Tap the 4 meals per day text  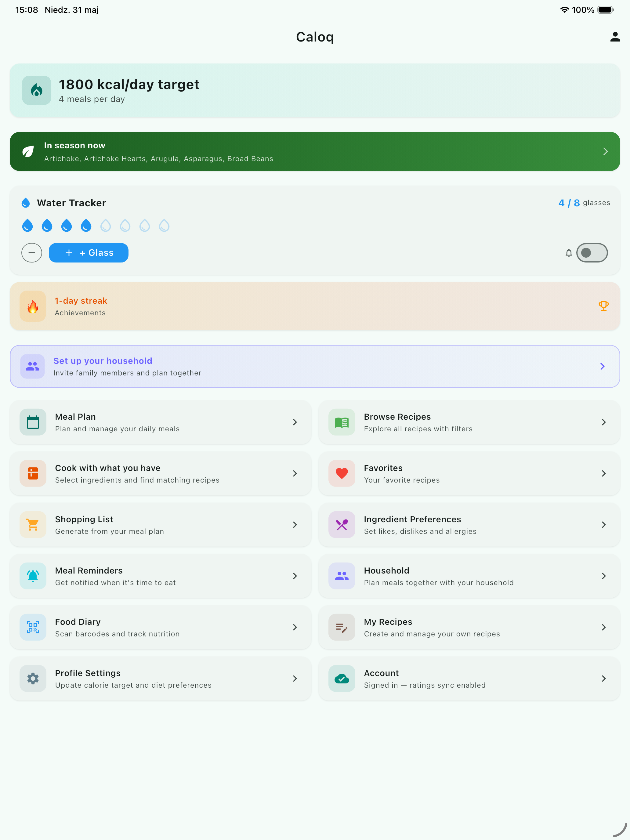(x=92, y=99)
